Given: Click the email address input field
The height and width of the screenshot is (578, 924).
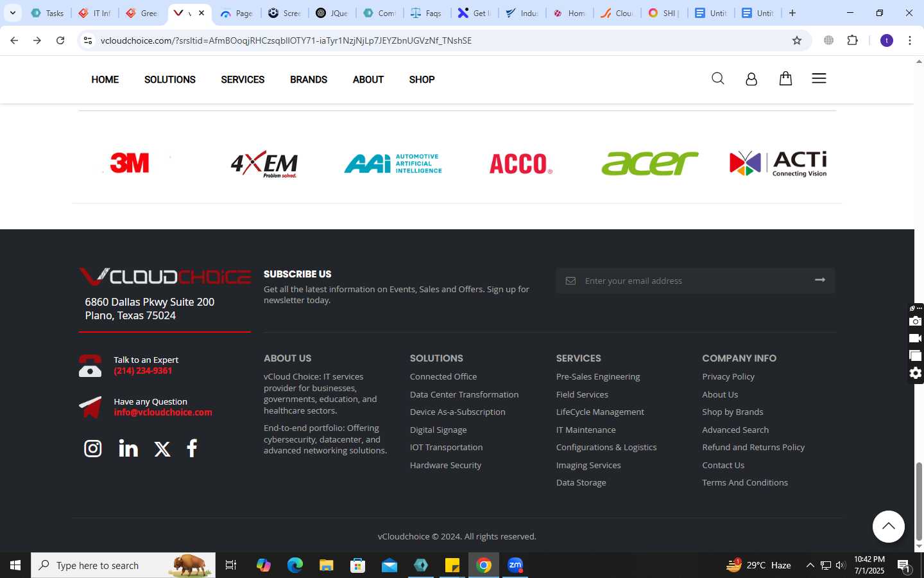Looking at the screenshot, I should (x=695, y=281).
